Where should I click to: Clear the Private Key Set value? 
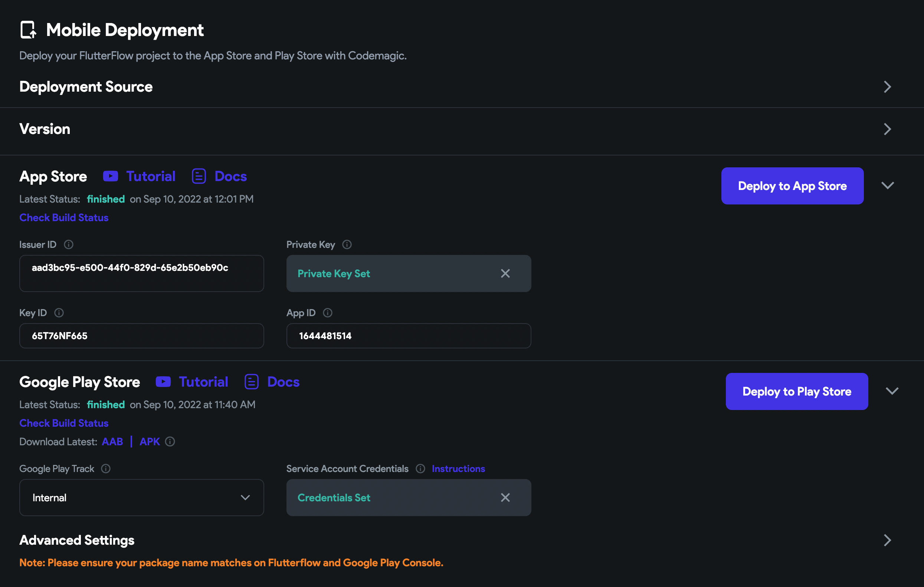point(505,273)
